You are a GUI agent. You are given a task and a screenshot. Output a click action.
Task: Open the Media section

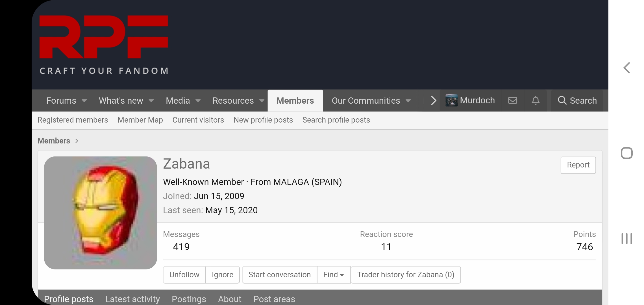click(178, 101)
